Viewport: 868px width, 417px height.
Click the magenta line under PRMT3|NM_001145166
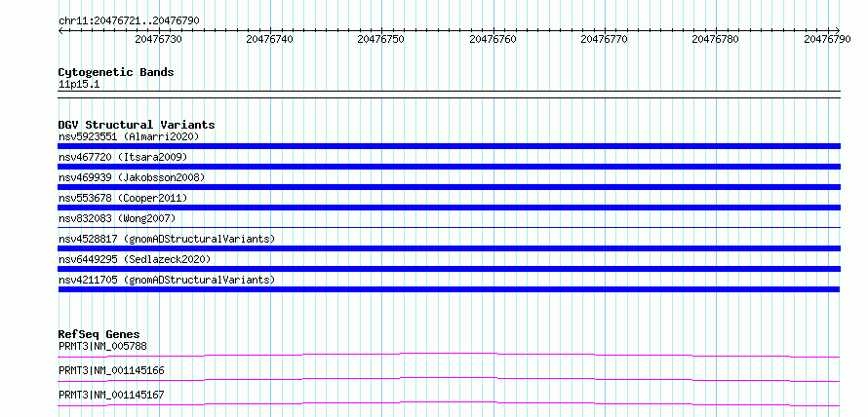click(x=449, y=379)
